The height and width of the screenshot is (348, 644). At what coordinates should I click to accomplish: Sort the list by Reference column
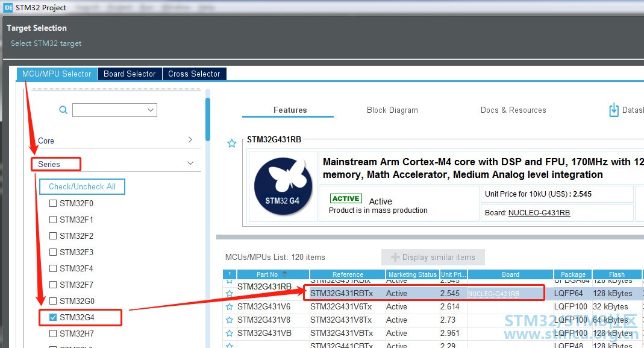pos(348,274)
